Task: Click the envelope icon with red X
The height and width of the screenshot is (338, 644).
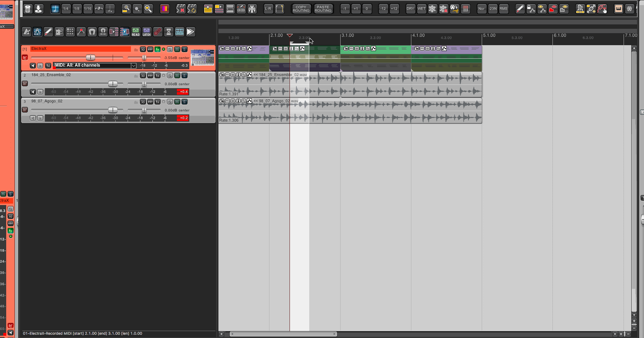Action: [181, 9]
